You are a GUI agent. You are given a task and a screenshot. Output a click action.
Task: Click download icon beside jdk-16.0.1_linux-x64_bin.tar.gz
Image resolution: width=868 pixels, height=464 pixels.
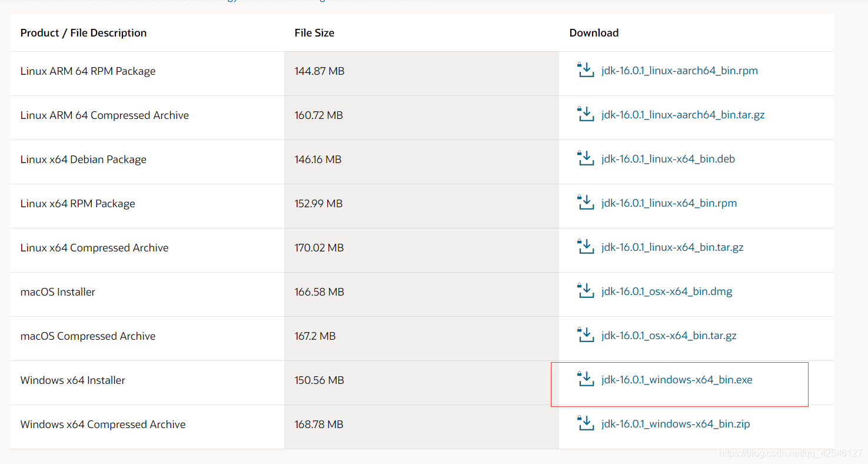[586, 247]
